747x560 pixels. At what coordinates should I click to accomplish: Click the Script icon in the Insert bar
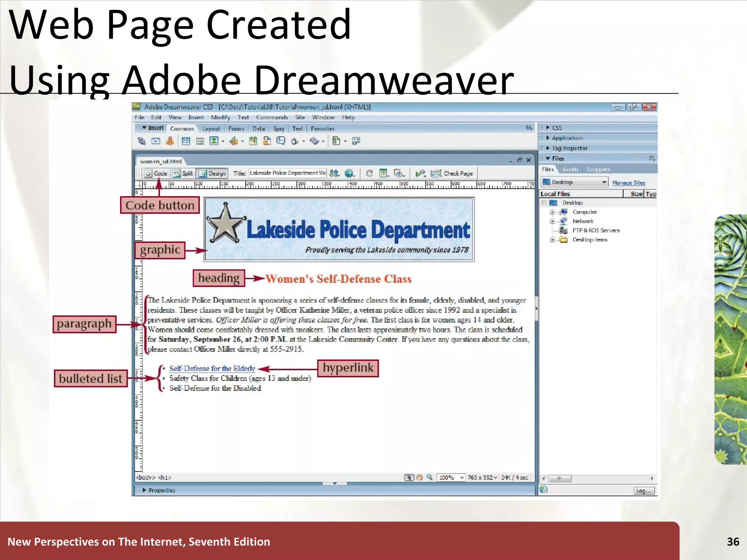pos(314,141)
